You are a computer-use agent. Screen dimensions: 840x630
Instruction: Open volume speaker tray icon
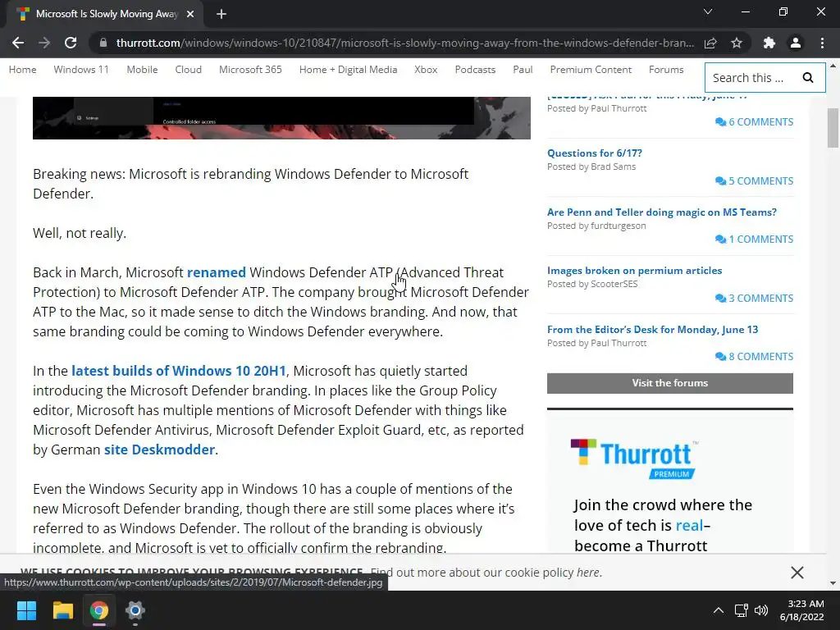pyautogui.click(x=760, y=610)
